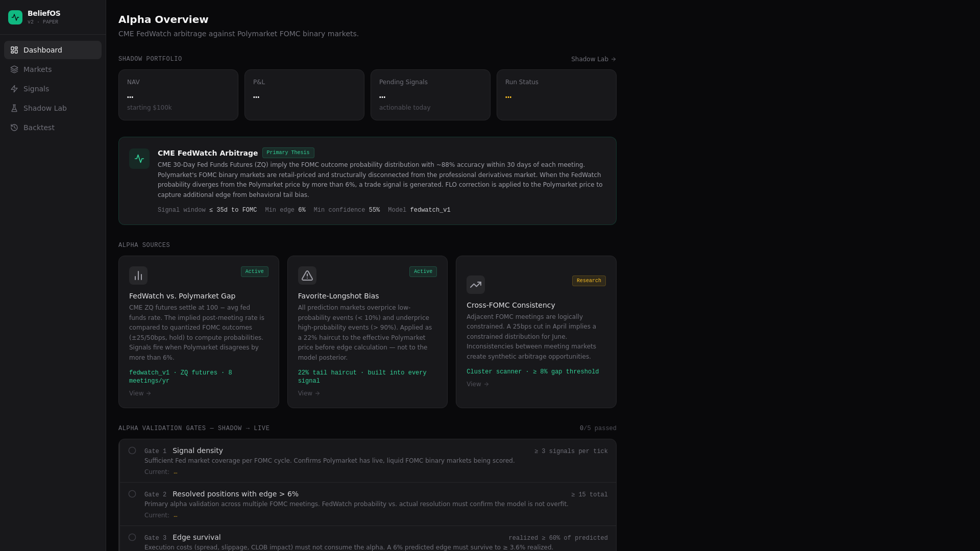The image size is (980, 551).
Task: Click the BeliefOS app name
Action: [x=44, y=13]
